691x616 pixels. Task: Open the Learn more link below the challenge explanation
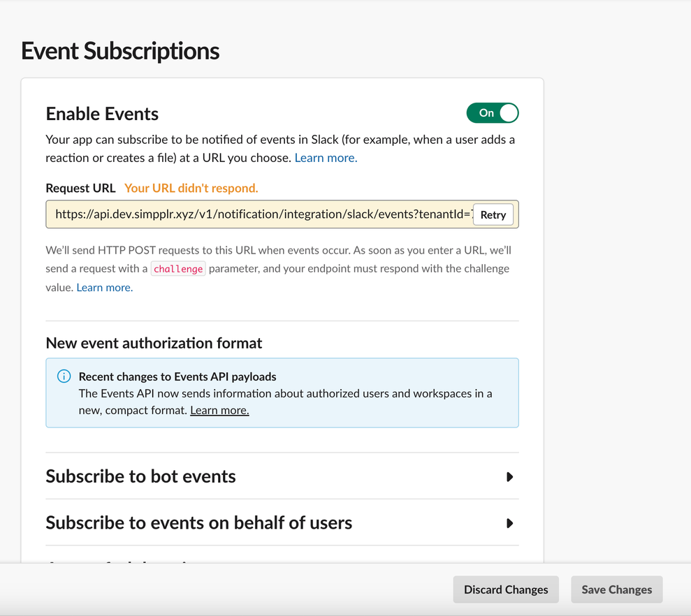104,287
